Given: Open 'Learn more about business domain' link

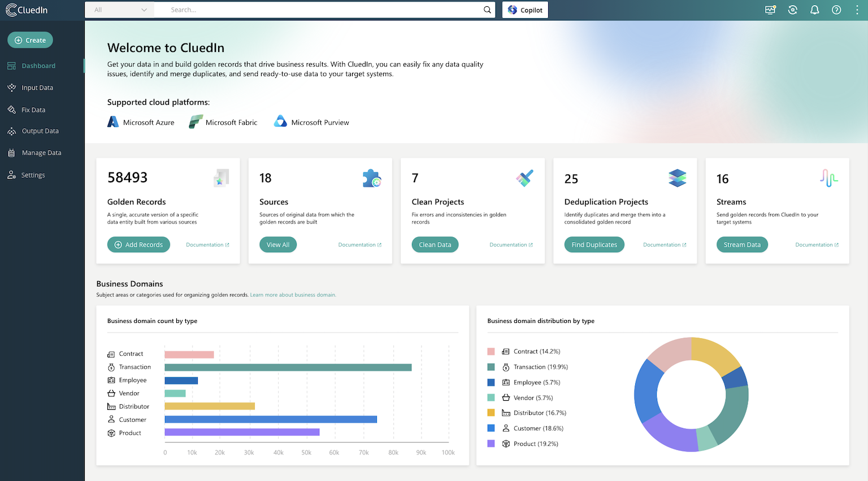Looking at the screenshot, I should click(x=293, y=294).
